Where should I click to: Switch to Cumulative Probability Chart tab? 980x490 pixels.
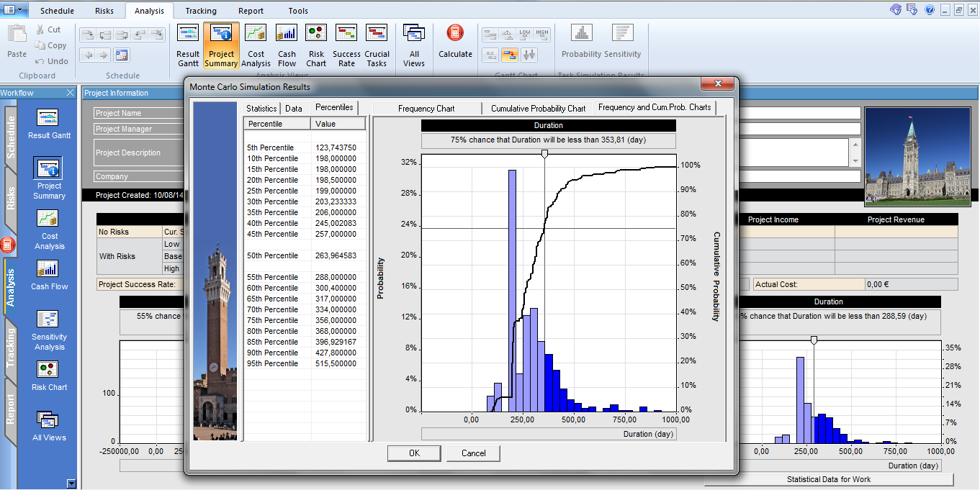(x=539, y=108)
